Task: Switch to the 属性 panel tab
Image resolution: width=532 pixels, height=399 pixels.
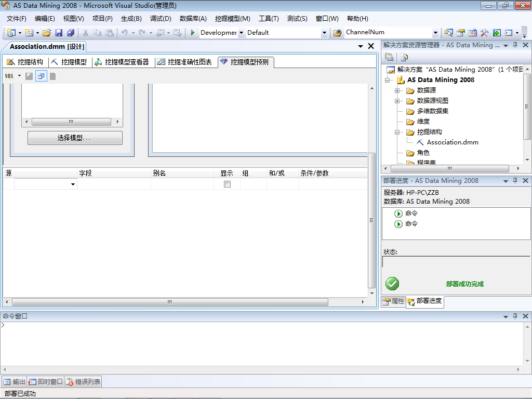Action: tap(394, 301)
